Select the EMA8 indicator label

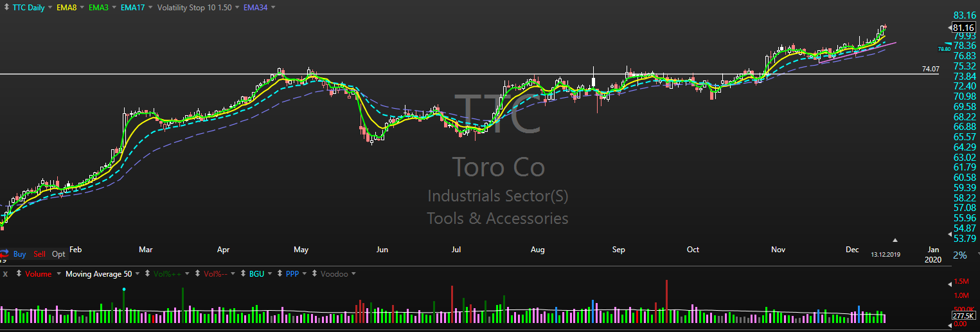click(67, 7)
